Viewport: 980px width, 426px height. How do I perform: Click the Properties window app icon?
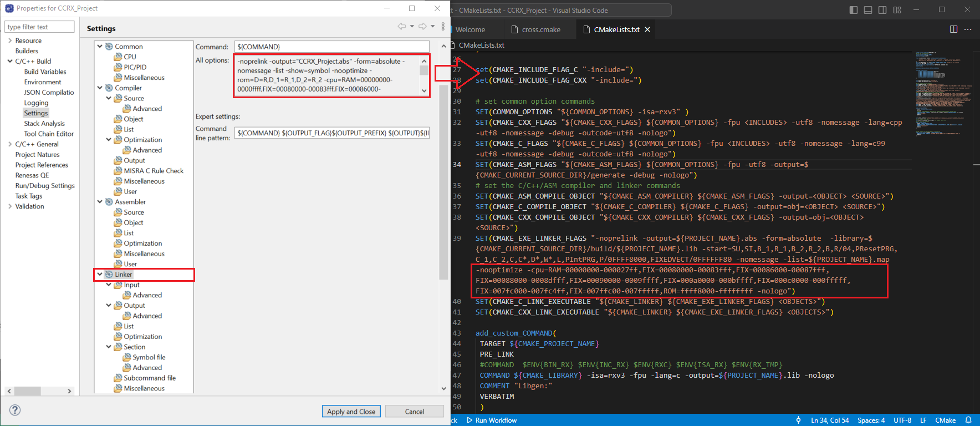click(9, 8)
